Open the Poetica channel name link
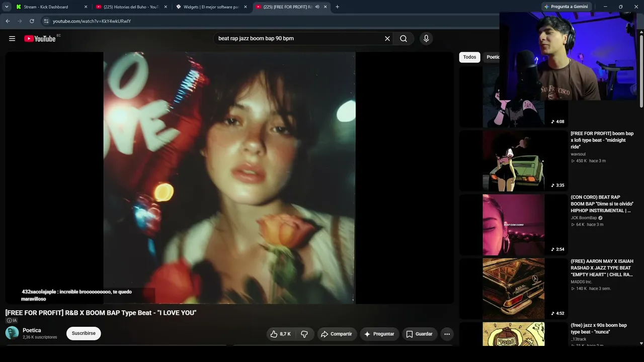Image resolution: width=644 pixels, height=362 pixels. pos(32,330)
